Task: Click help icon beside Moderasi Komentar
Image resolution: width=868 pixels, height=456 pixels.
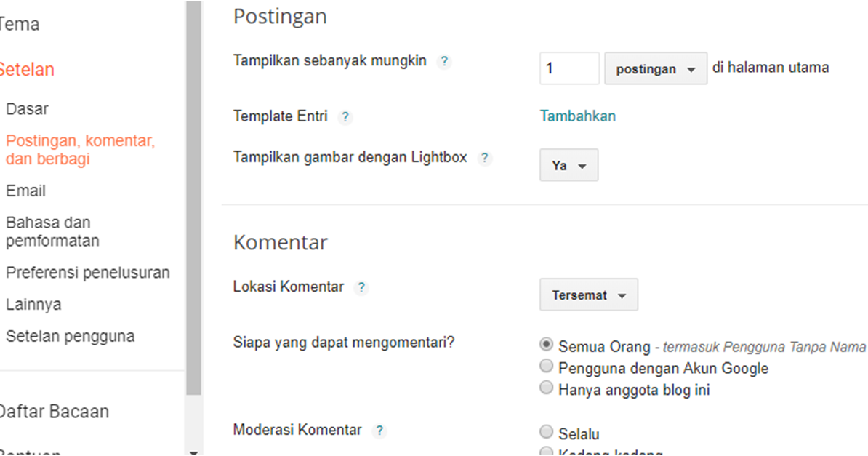Action: [x=379, y=431]
